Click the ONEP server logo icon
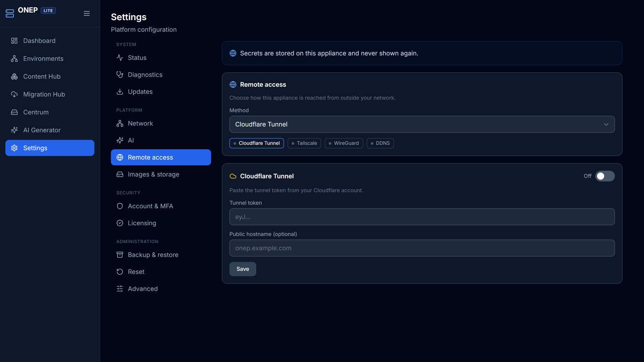The width and height of the screenshot is (644, 362). point(10,13)
